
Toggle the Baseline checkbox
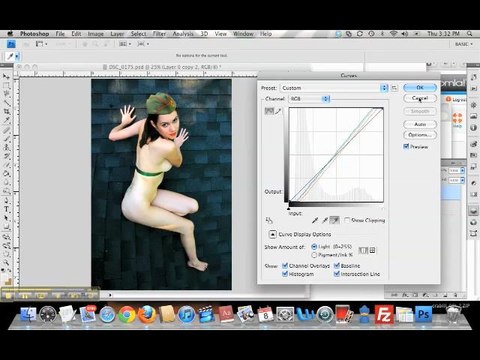click(x=337, y=266)
